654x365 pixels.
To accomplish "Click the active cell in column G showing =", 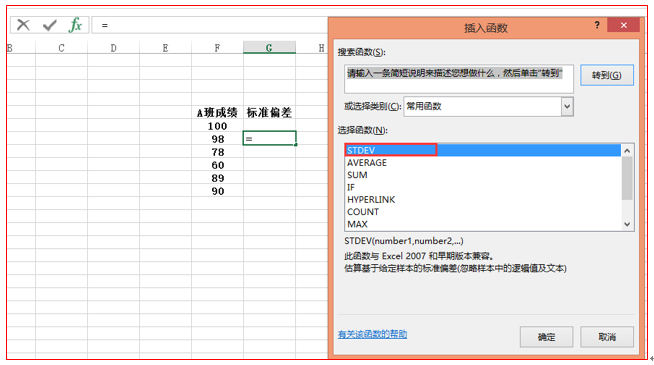I will (269, 138).
